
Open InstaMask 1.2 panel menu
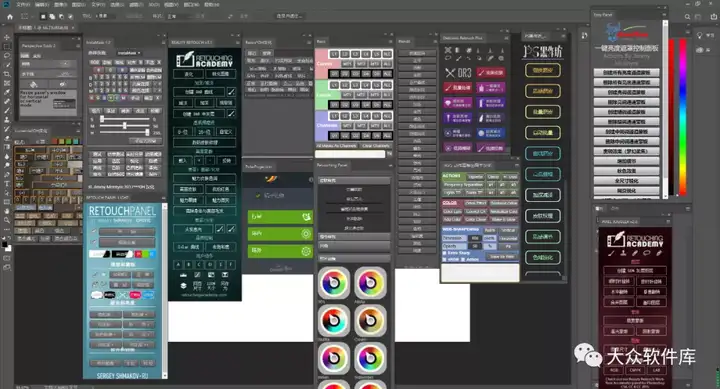[x=163, y=42]
